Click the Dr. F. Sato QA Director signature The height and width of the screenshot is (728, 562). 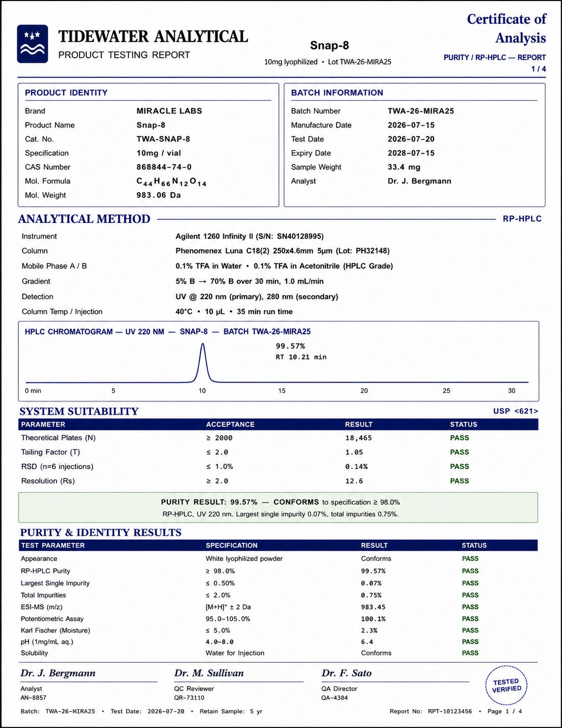coord(347,673)
